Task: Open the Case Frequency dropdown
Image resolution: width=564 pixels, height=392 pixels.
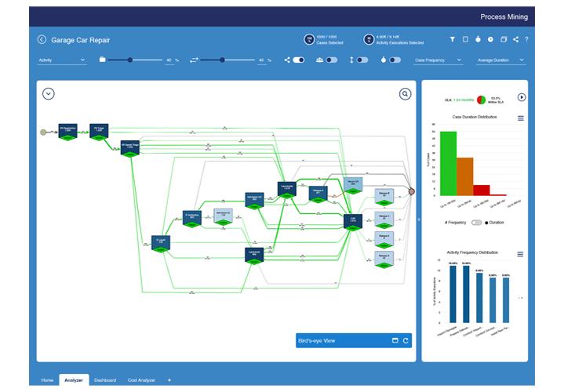Action: (438, 60)
